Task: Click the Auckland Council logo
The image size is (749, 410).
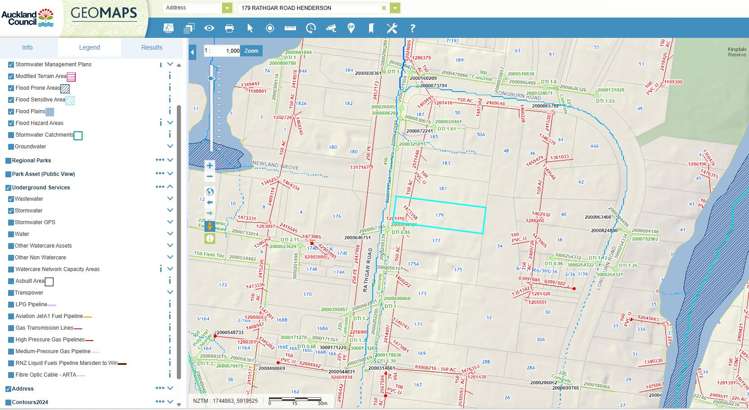Action: pos(28,18)
